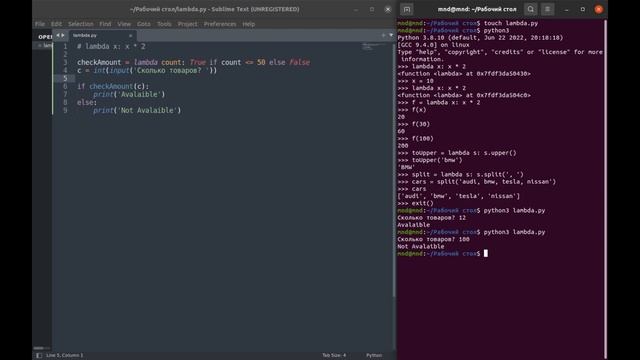Change the Python syntax selector
Viewport: 640px width, 360px height.
coord(374,355)
